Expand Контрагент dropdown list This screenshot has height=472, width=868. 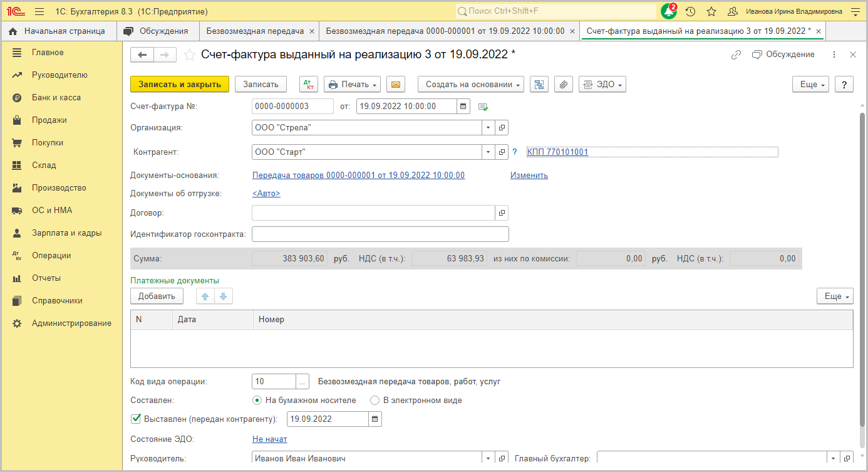click(488, 152)
